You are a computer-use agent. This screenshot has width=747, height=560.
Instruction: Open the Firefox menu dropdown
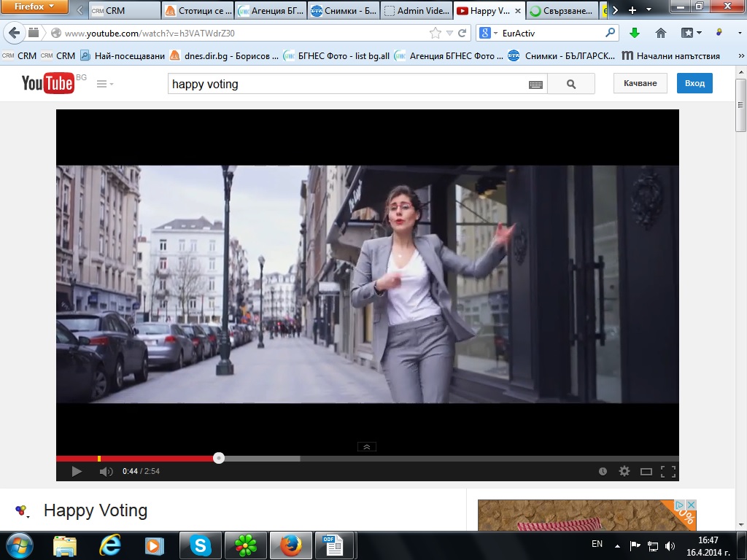point(34,7)
